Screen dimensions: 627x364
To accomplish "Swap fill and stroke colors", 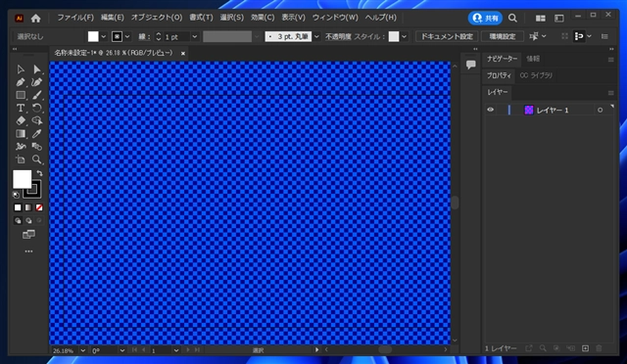I will click(39, 173).
